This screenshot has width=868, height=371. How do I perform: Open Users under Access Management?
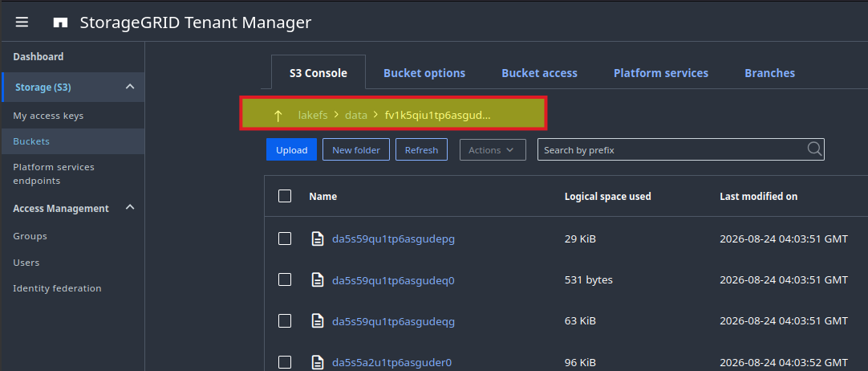26,263
